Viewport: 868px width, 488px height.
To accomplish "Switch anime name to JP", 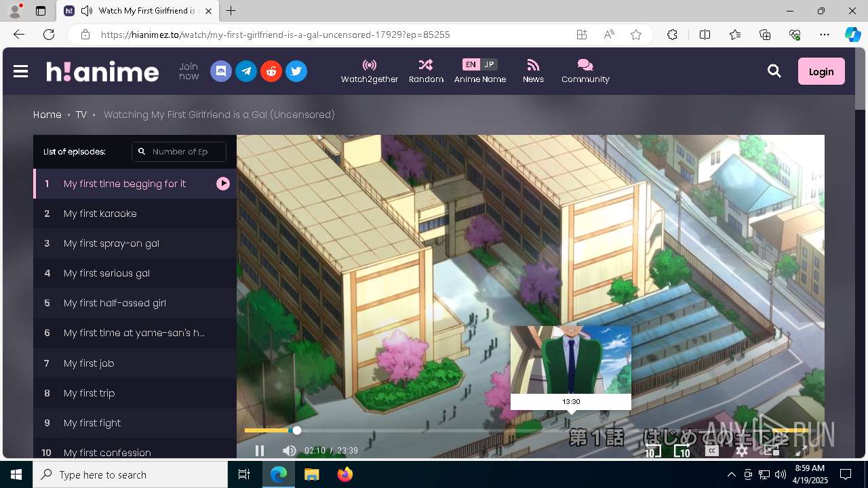I will pyautogui.click(x=489, y=64).
